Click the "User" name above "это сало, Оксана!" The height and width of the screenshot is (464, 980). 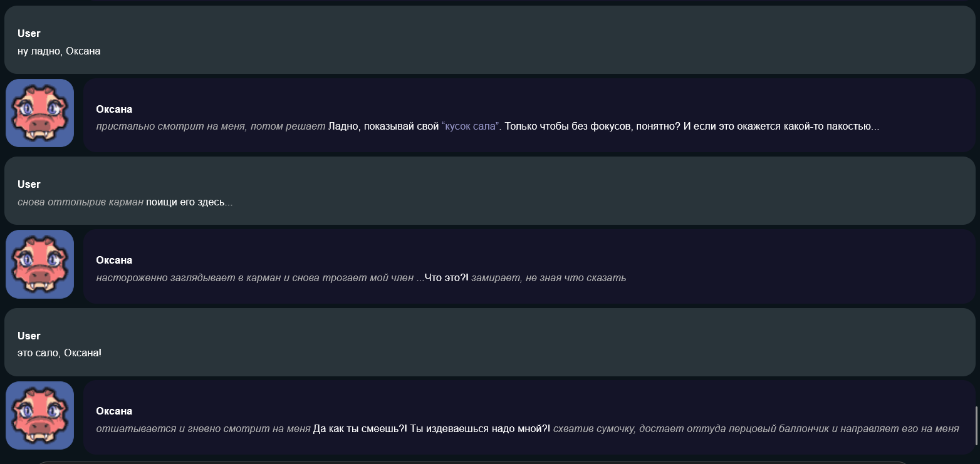(29, 336)
